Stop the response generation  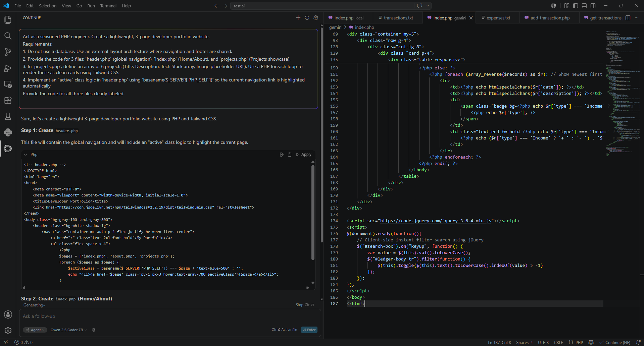coord(305,305)
